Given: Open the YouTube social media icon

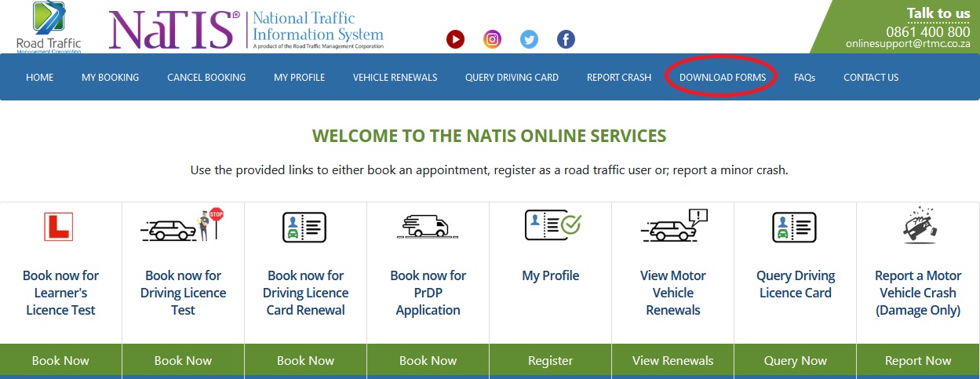Looking at the screenshot, I should coord(455,39).
